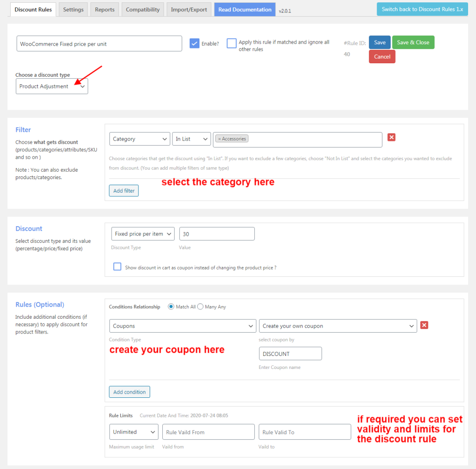Go to the Import/Export tab
476x469 pixels.
pyautogui.click(x=189, y=10)
